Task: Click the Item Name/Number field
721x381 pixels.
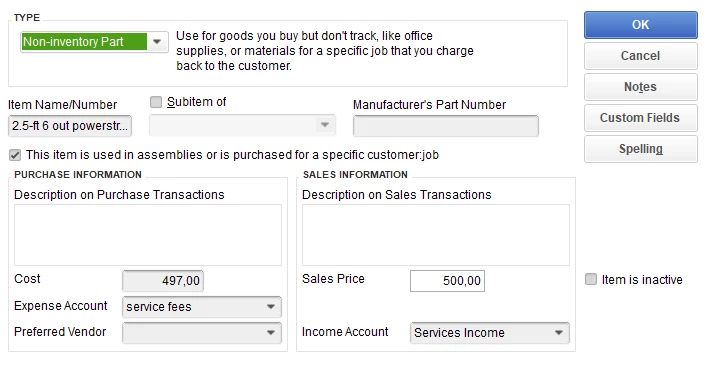Action: click(x=70, y=126)
